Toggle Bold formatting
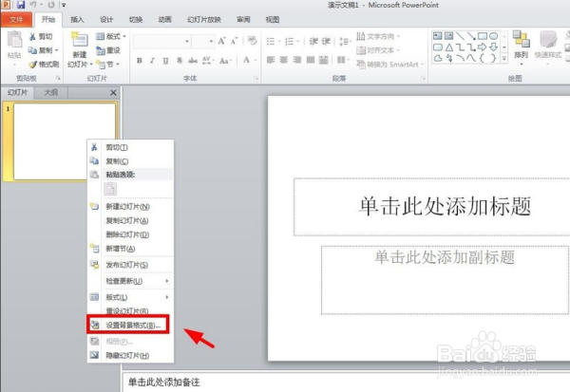The height and width of the screenshot is (392, 570). (x=140, y=61)
